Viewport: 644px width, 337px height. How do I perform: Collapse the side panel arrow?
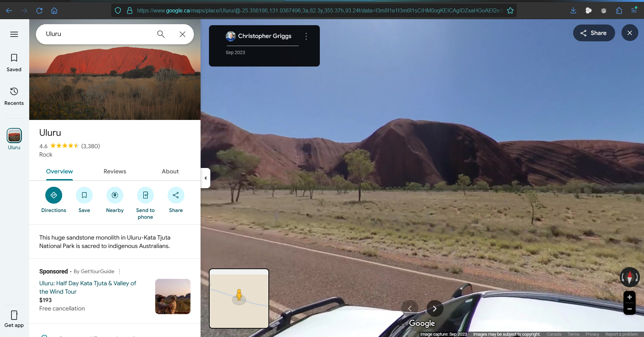click(x=205, y=178)
